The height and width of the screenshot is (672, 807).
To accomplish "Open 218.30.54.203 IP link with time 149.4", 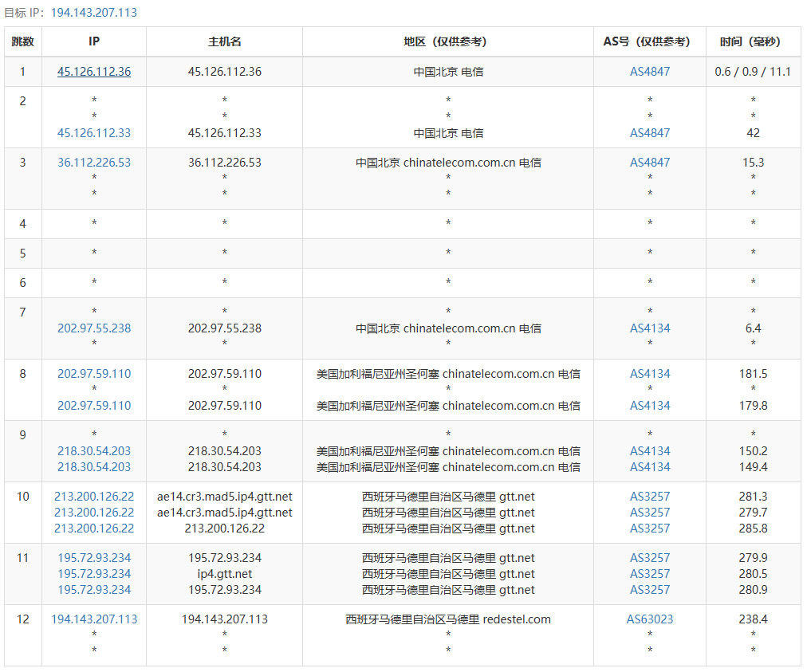I will (x=94, y=466).
